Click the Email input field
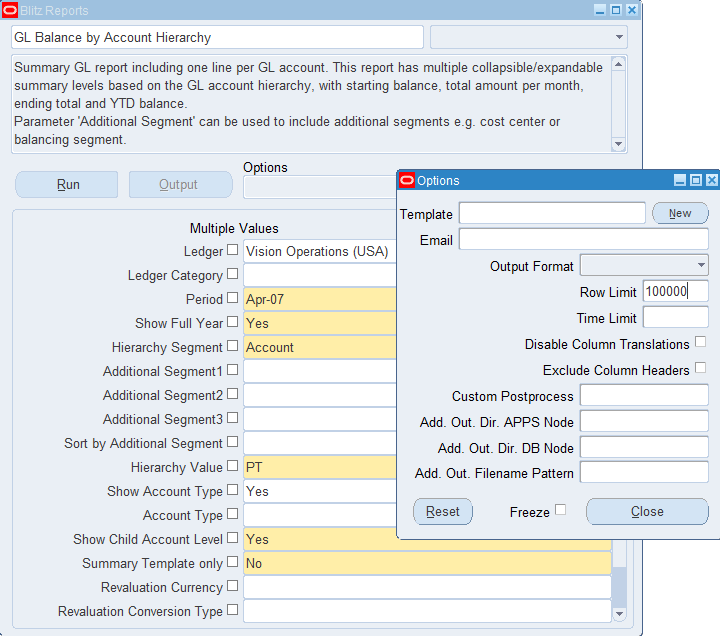The width and height of the screenshot is (720, 636). pos(584,239)
